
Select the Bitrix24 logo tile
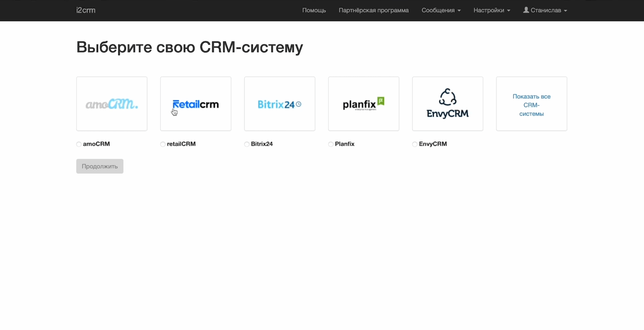point(279,104)
